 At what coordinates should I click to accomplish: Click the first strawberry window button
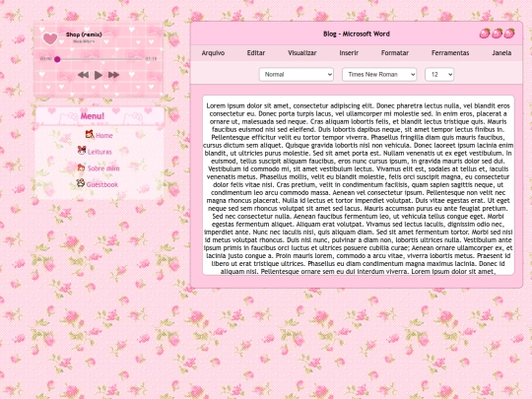coord(485,33)
